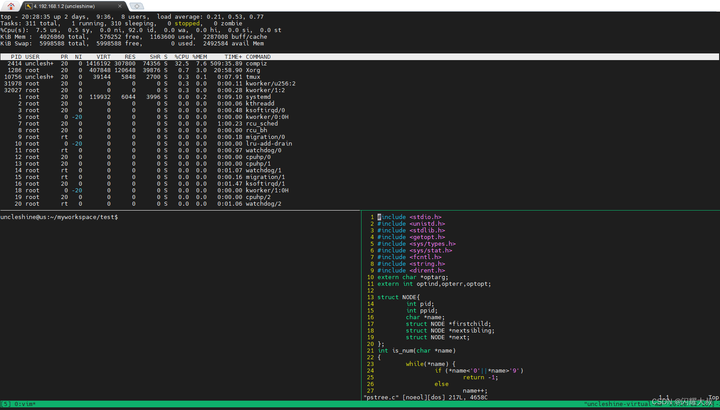
Task: Click the '#include <dirent.h>' line in vim
Action: point(412,270)
